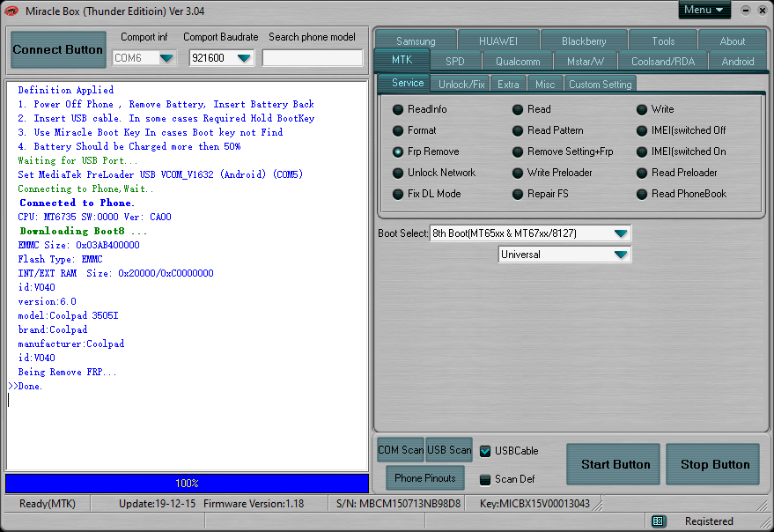Select the Read Preloader radio option
774x532 pixels.
tap(677, 173)
